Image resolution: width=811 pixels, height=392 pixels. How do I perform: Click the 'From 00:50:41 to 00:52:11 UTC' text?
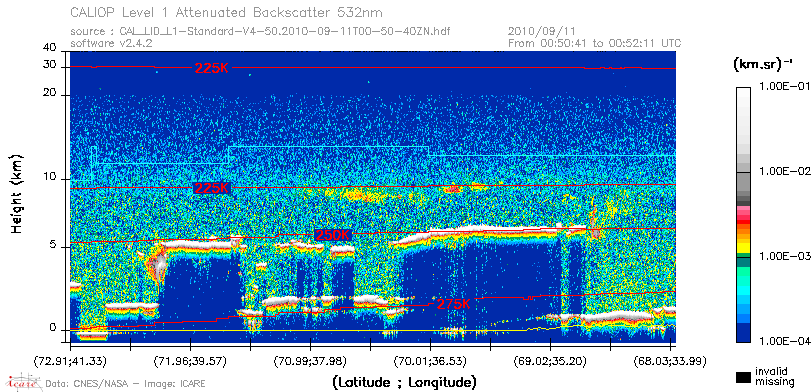[x=595, y=43]
